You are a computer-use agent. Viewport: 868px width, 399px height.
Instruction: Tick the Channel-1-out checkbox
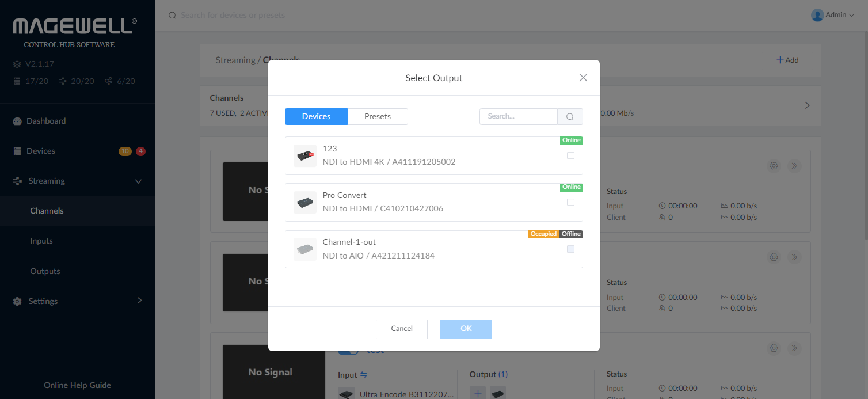click(x=570, y=249)
